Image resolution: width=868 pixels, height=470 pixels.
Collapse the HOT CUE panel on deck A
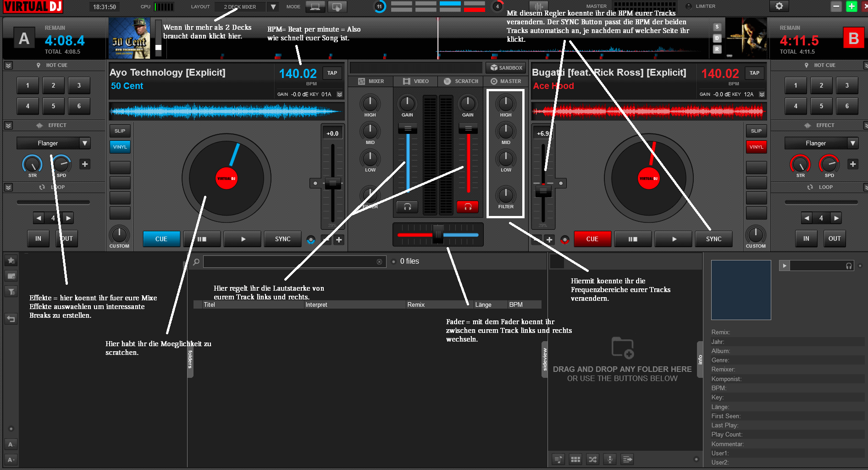[8, 66]
